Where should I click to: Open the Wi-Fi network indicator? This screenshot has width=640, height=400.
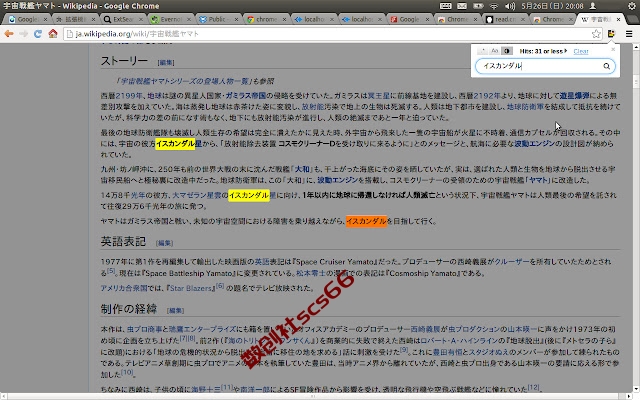coord(494,6)
